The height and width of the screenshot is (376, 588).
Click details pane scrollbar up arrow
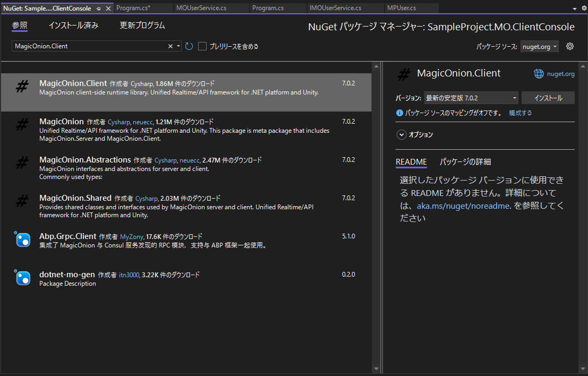[x=583, y=66]
